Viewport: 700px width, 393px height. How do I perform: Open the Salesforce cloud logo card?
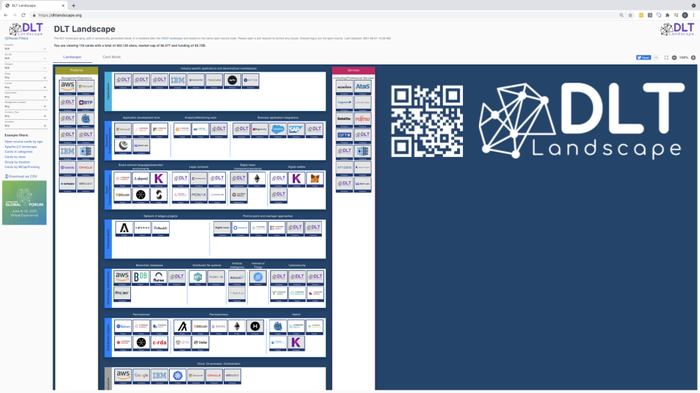point(277,130)
